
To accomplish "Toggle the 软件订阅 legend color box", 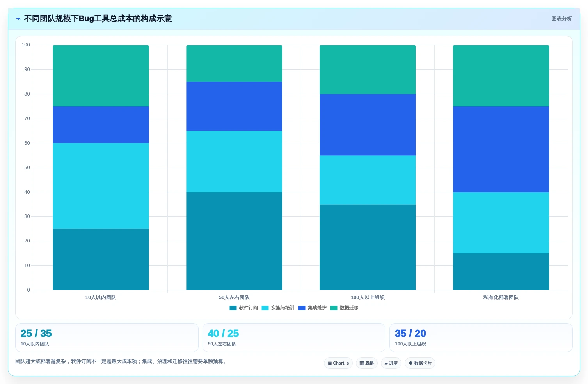I will coord(233,308).
